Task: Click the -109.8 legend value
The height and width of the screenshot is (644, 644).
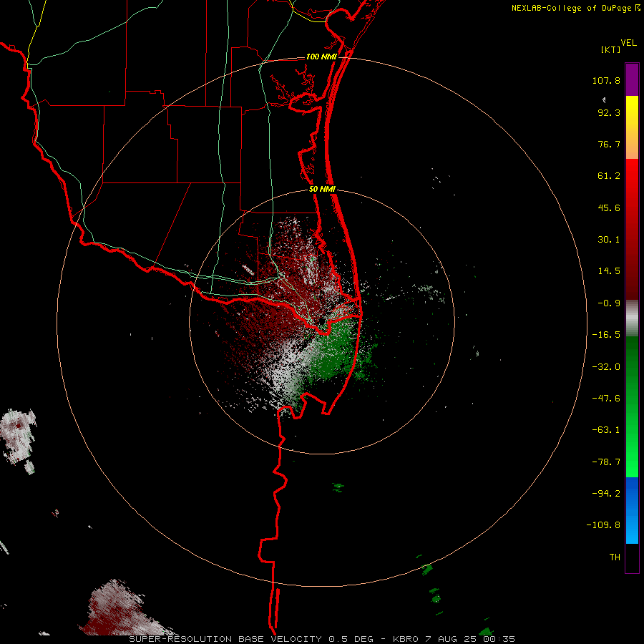Action: pos(603,525)
